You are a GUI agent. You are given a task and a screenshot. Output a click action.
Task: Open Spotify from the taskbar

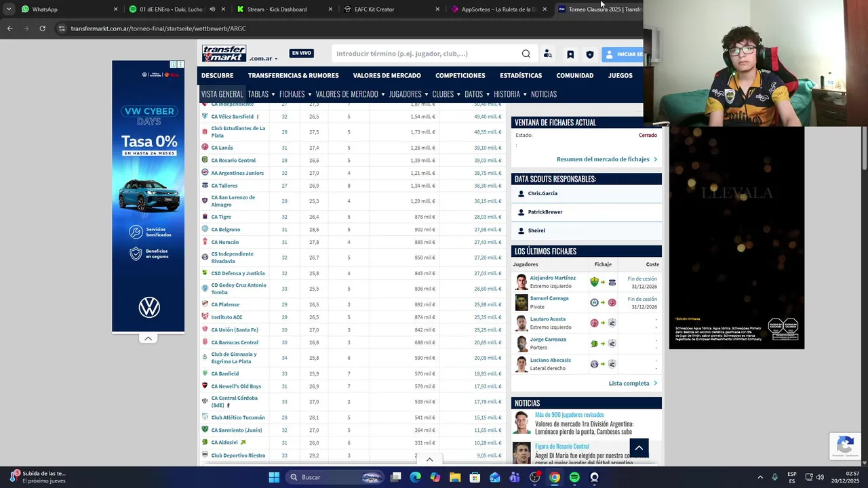pos(574,477)
